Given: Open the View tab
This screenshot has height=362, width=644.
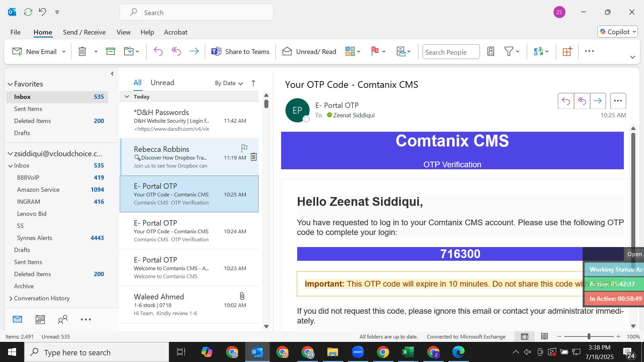Looking at the screenshot, I should 123,32.
